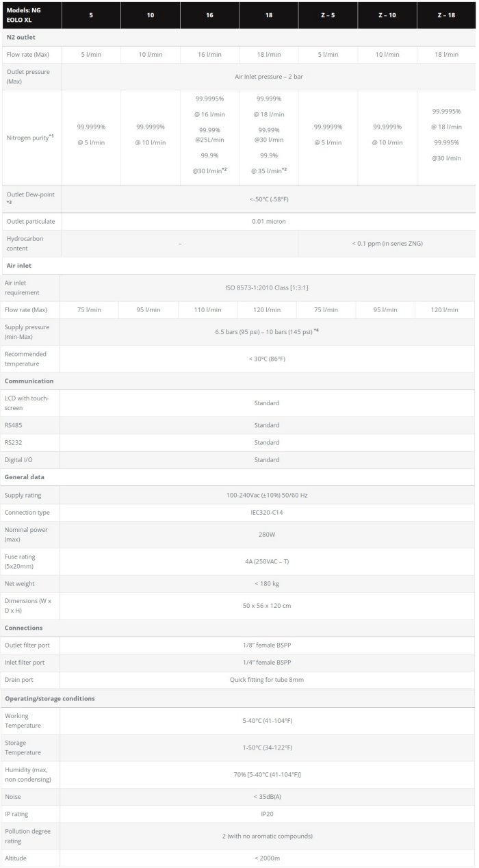This screenshot has width=479, height=868.
Task: Click the *1 footnote marker beside Nitrogen purity
Action: [51, 136]
